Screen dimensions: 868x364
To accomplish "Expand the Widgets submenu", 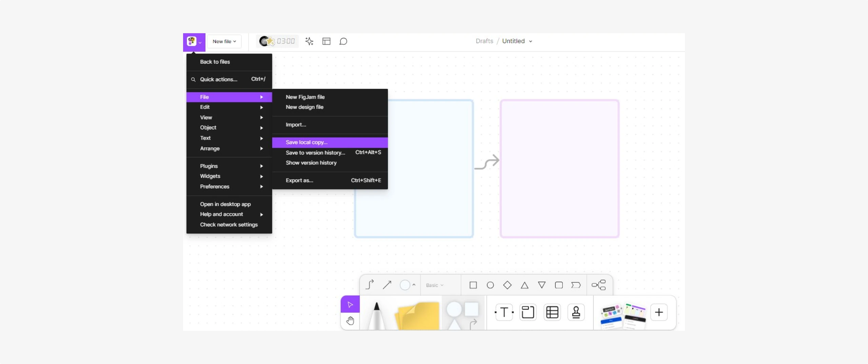I will pyautogui.click(x=229, y=176).
